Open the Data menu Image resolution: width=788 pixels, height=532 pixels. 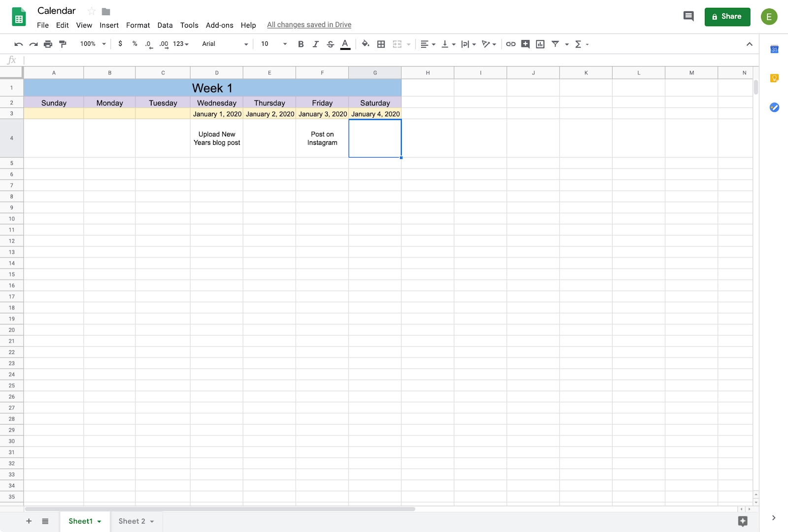[x=165, y=25]
